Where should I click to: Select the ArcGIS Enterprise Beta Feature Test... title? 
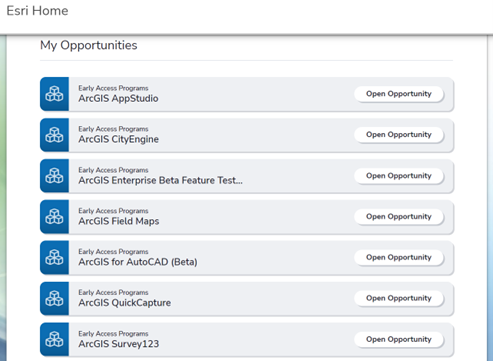pos(160,180)
